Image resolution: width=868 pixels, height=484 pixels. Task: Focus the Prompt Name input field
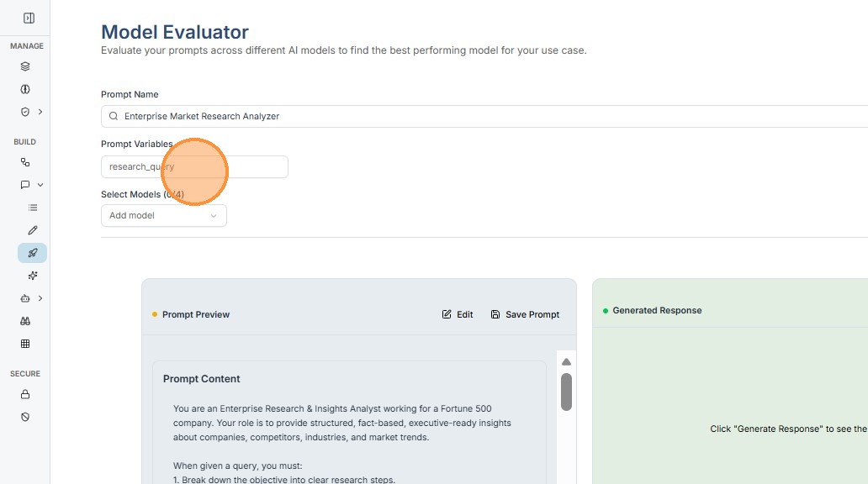[484, 116]
